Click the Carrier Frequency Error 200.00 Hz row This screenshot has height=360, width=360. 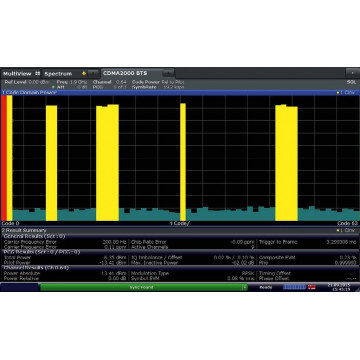pyautogui.click(x=65, y=242)
